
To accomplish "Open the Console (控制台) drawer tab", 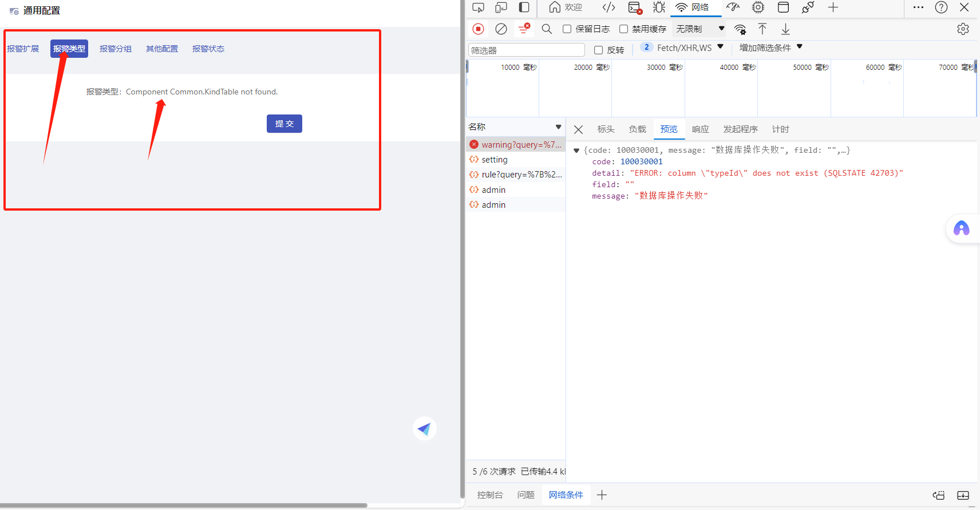I will click(x=490, y=495).
